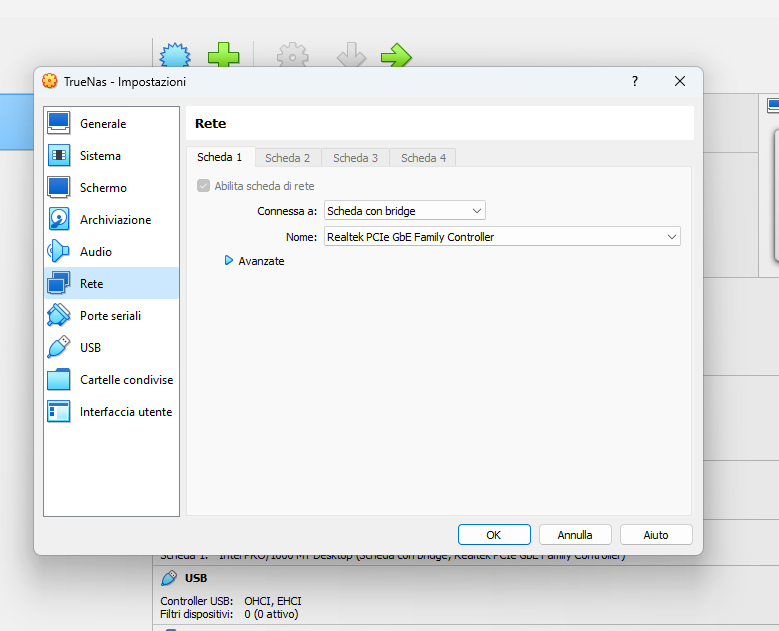Open the Interfaccia utente settings category

tap(111, 411)
